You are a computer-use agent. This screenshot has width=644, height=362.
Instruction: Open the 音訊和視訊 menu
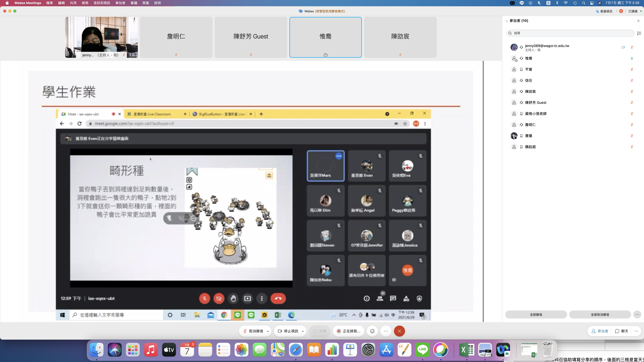tap(102, 3)
